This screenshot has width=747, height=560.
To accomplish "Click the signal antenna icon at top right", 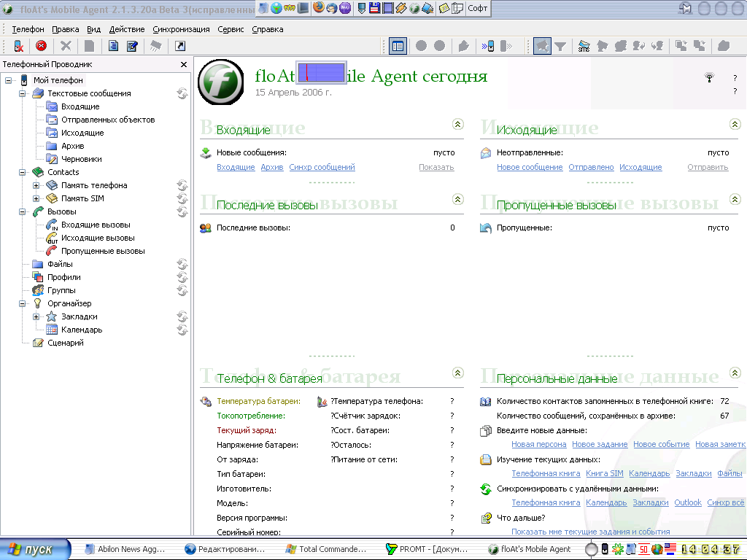I will click(709, 77).
